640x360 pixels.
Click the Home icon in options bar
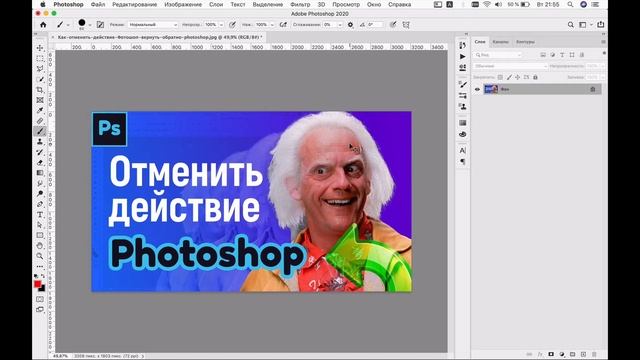click(43, 24)
